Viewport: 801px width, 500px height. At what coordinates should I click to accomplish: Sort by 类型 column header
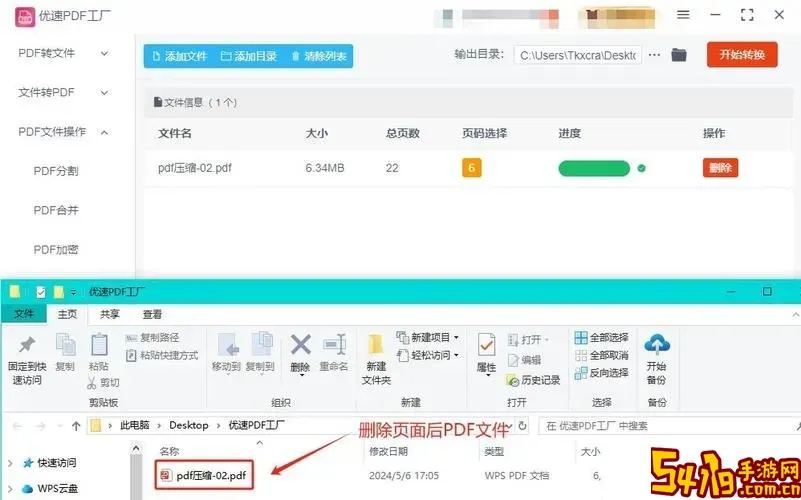point(494,451)
